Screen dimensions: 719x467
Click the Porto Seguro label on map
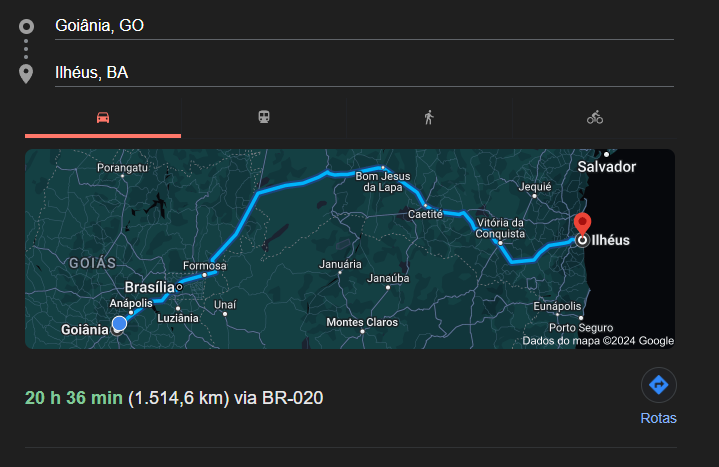pyautogui.click(x=581, y=328)
